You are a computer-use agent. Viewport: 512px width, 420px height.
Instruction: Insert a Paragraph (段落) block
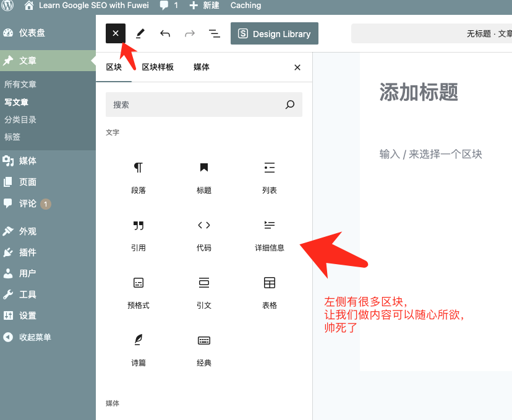pos(139,177)
